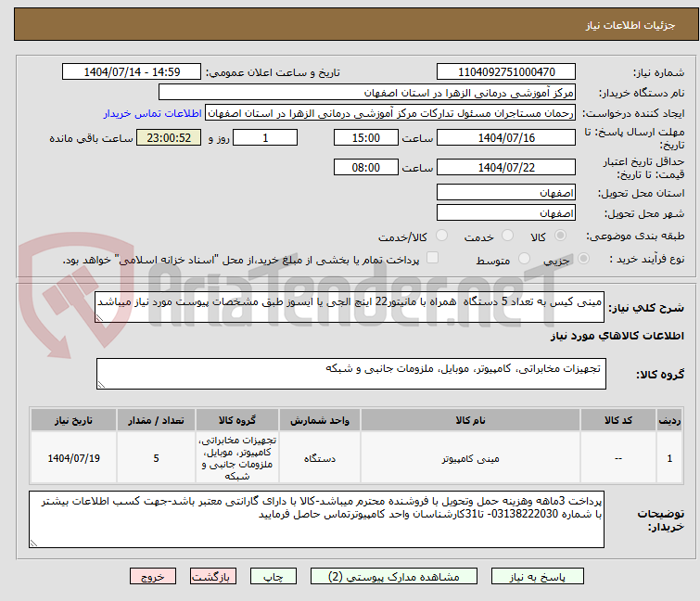Select the متوسط purchase process option

(x=526, y=260)
